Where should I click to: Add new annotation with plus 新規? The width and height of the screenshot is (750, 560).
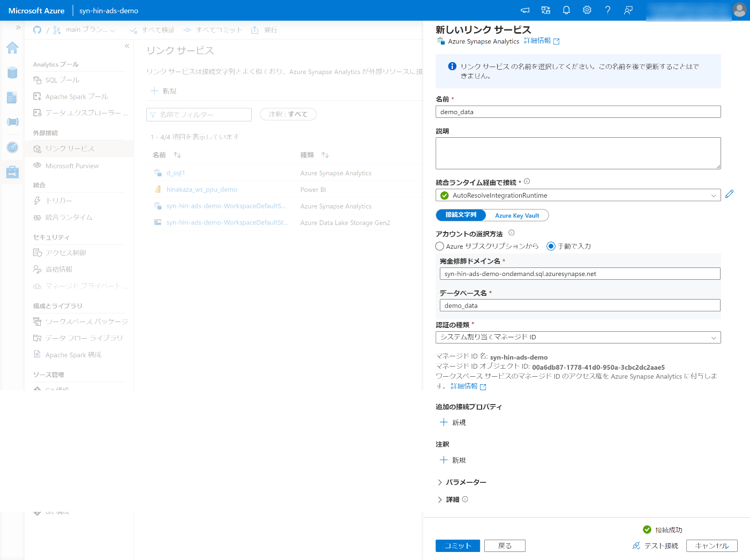pyautogui.click(x=453, y=460)
